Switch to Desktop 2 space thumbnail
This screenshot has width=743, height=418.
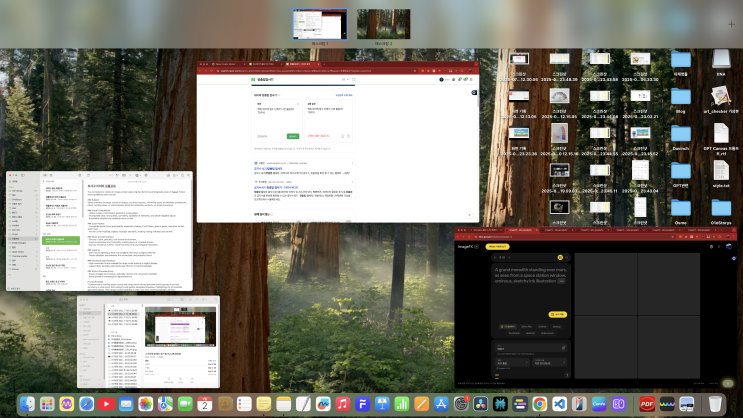click(383, 24)
